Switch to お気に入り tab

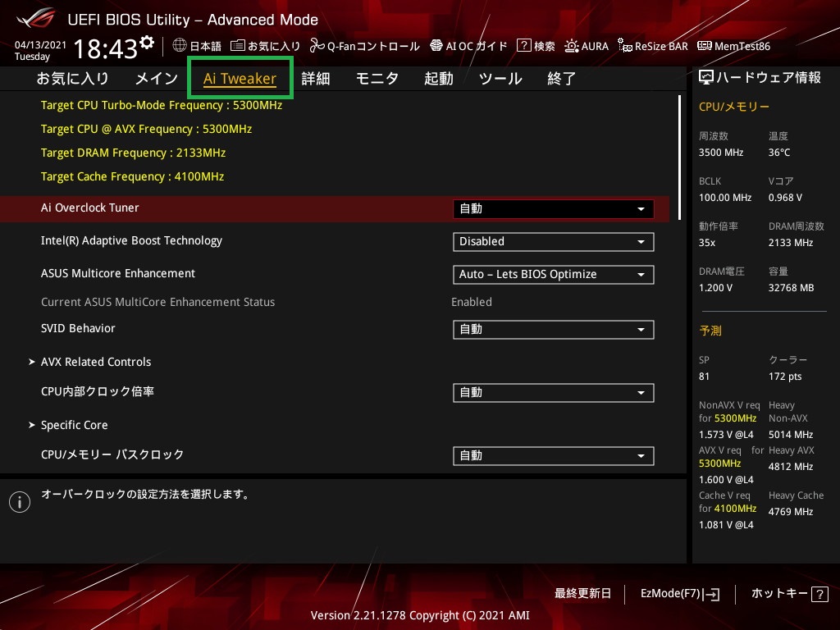(x=72, y=78)
